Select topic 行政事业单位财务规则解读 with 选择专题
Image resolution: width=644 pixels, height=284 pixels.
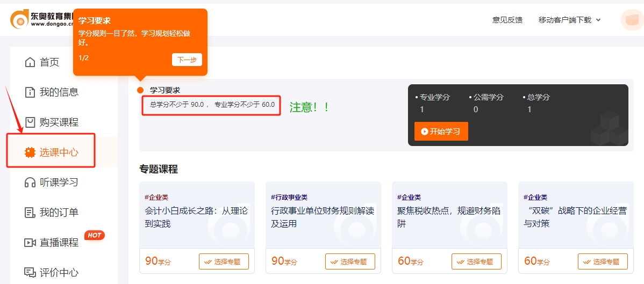350,261
